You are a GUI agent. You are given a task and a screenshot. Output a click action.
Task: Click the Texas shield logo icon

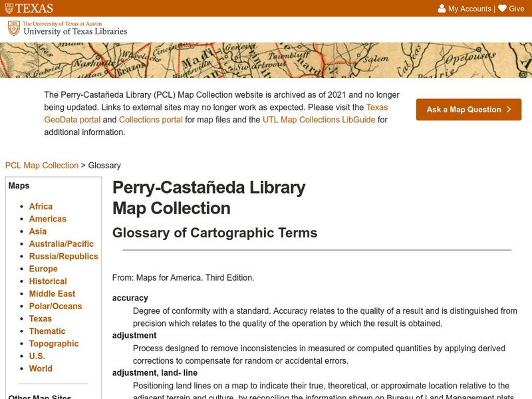tap(9, 8)
